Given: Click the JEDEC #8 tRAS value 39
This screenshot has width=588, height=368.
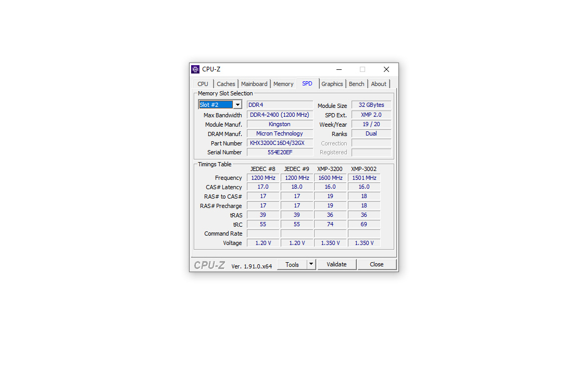Looking at the screenshot, I should (263, 215).
